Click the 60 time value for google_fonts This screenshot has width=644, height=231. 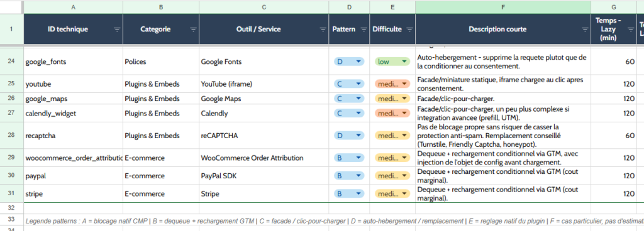point(614,62)
